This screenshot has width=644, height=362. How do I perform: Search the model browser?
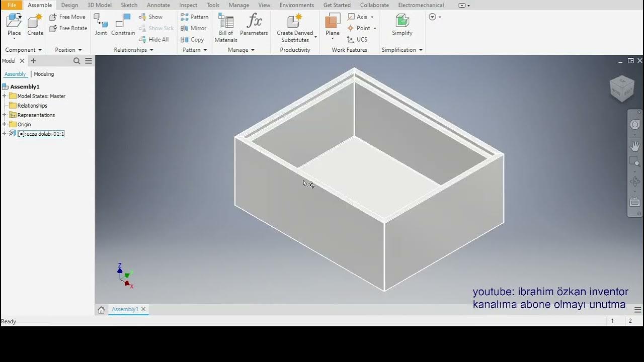[x=77, y=61]
